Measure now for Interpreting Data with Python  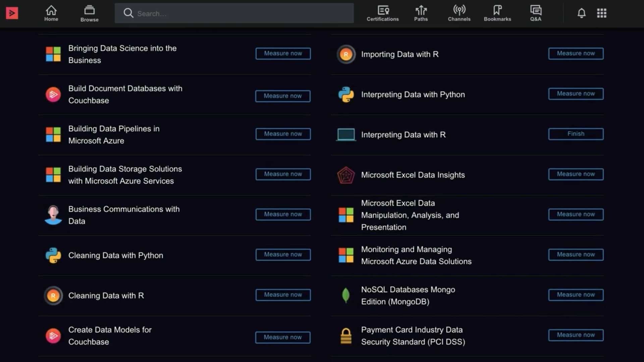click(x=576, y=94)
